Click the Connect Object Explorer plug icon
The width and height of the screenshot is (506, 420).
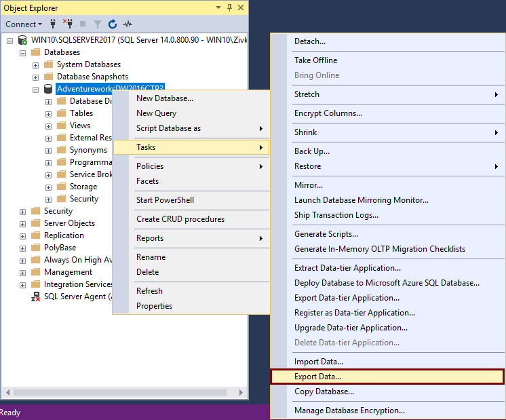coord(53,24)
